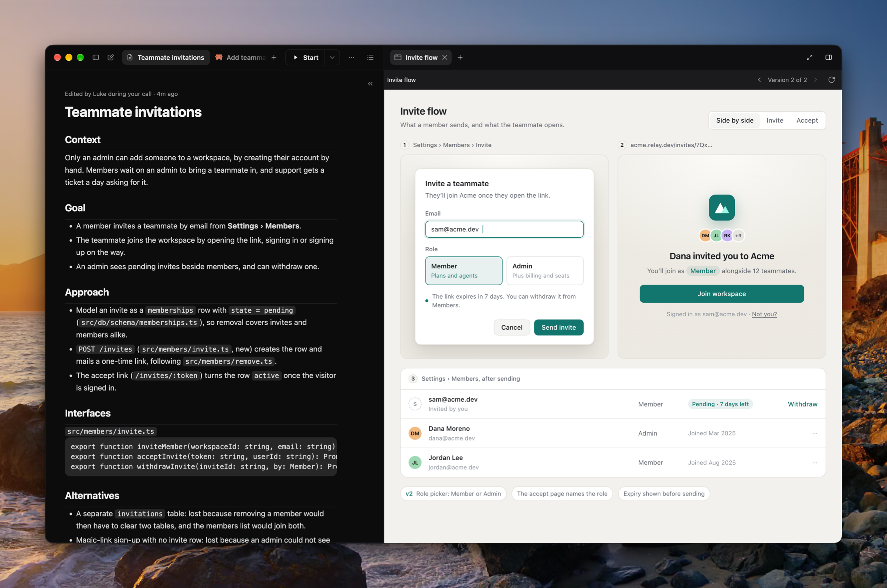Click the compose new document icon
887x588 pixels.
point(111,57)
